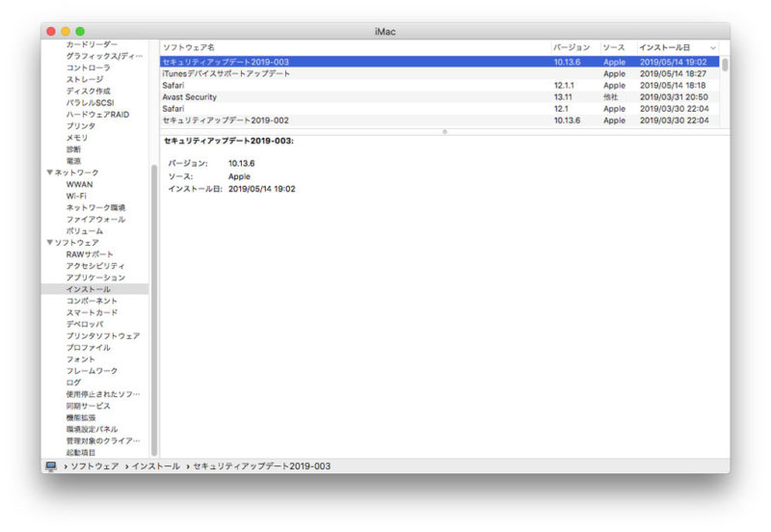Select 電源 in the sidebar
Screen dimensions: 771x532
74,161
